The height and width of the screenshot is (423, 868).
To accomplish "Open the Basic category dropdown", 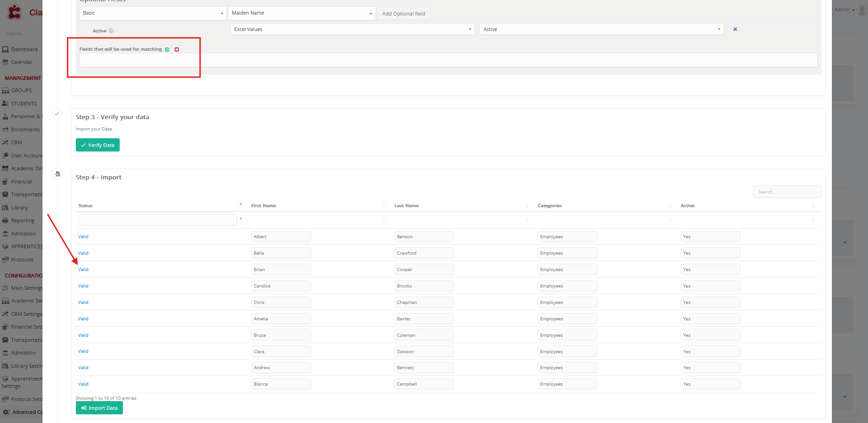I will [153, 13].
